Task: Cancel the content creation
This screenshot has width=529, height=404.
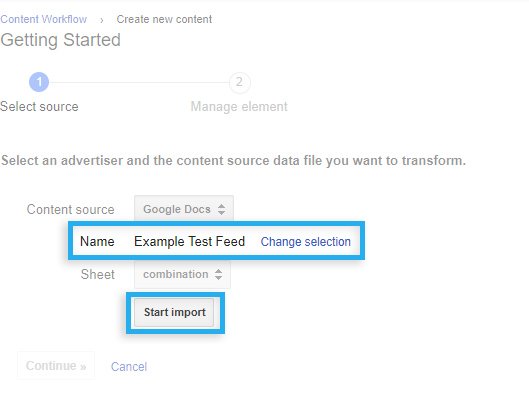Action: [129, 367]
